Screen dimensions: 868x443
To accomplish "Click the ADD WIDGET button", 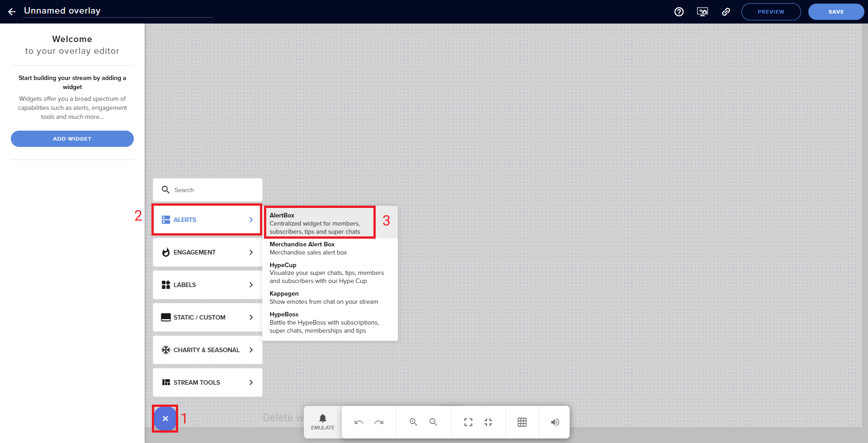I will pyautogui.click(x=72, y=139).
